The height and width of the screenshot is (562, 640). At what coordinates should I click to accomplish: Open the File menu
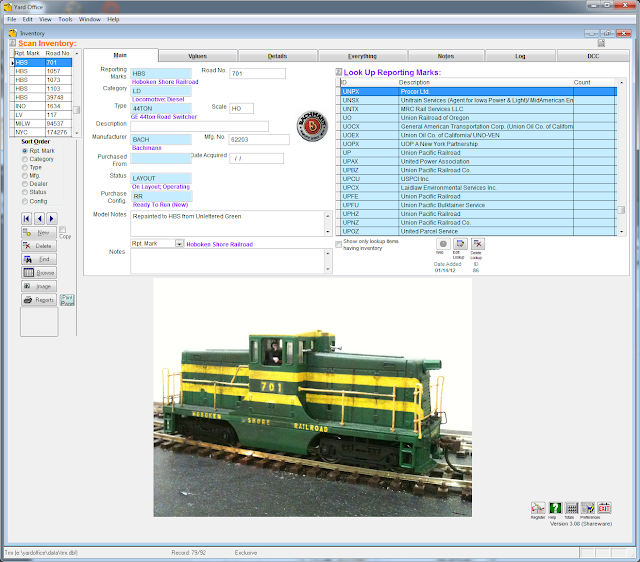pos(12,19)
